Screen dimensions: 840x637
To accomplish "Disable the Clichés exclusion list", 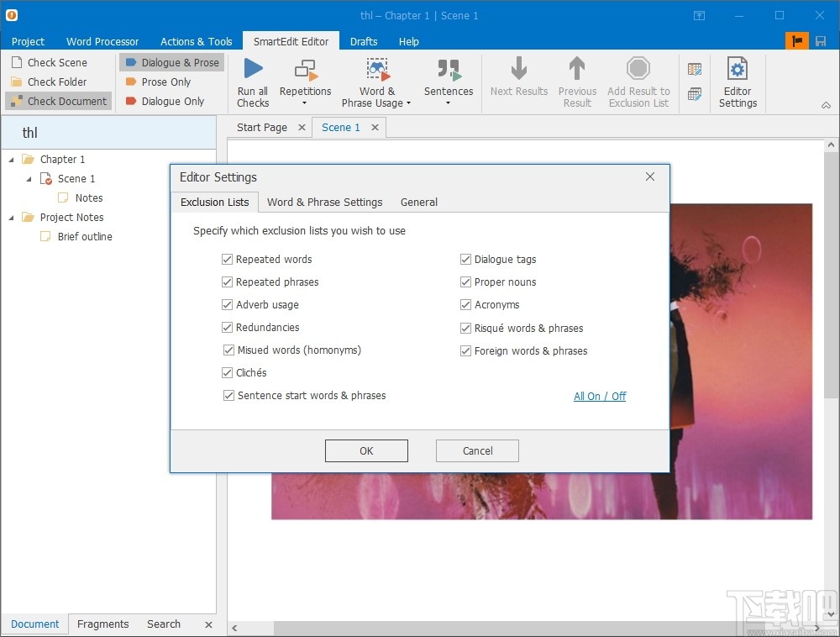I will tap(227, 372).
